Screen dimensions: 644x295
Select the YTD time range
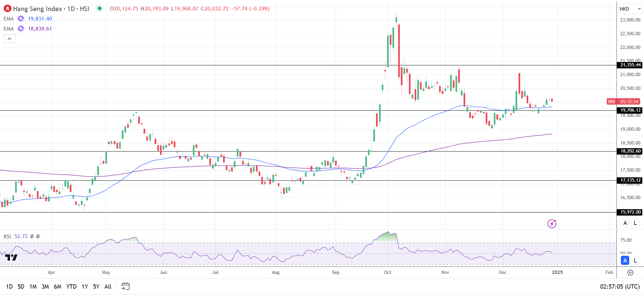[71, 287]
